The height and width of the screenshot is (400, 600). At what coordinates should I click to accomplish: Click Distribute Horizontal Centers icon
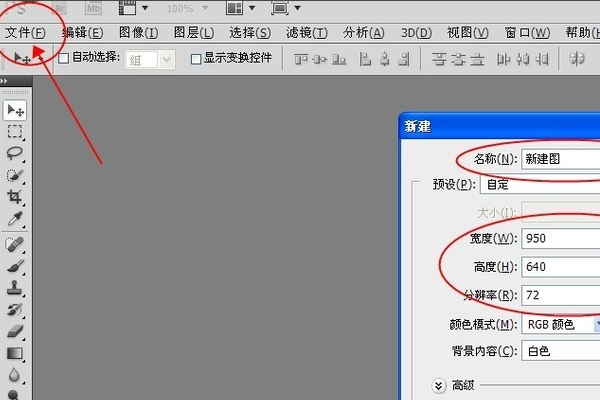(x=523, y=59)
